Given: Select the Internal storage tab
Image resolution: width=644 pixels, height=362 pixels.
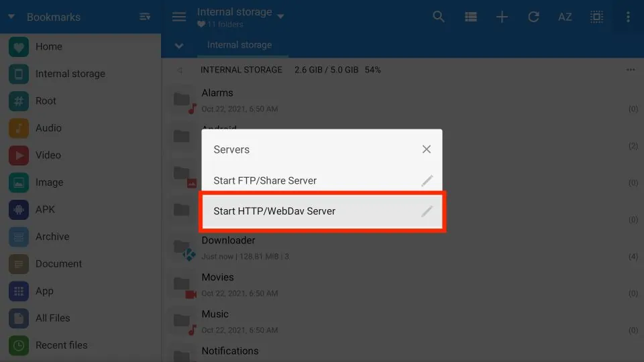Looking at the screenshot, I should (239, 45).
